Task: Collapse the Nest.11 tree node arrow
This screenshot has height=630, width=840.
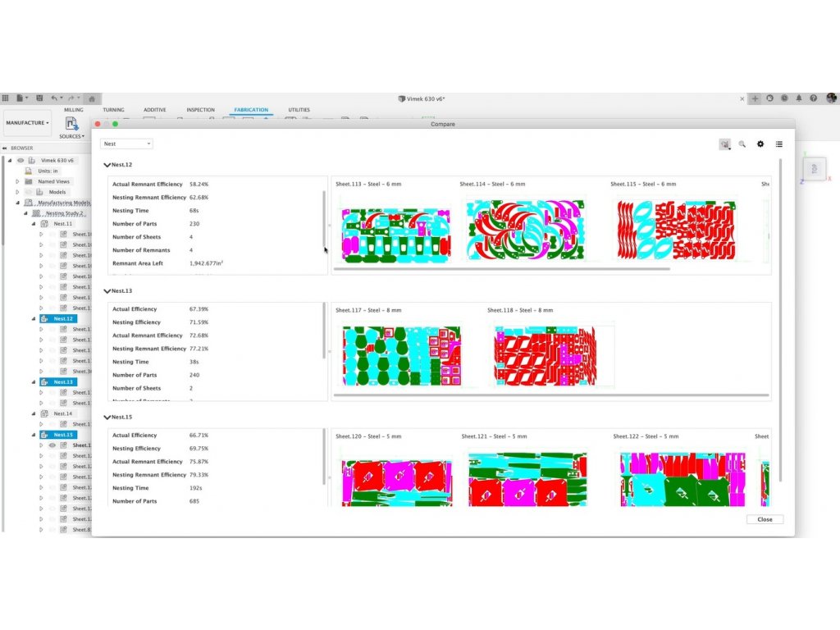Action: [33, 223]
